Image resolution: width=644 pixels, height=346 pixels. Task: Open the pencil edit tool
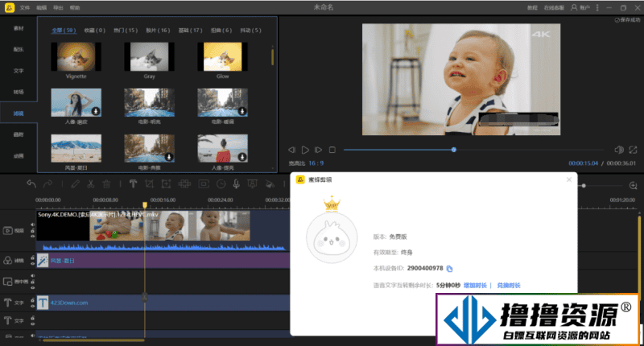tap(75, 184)
